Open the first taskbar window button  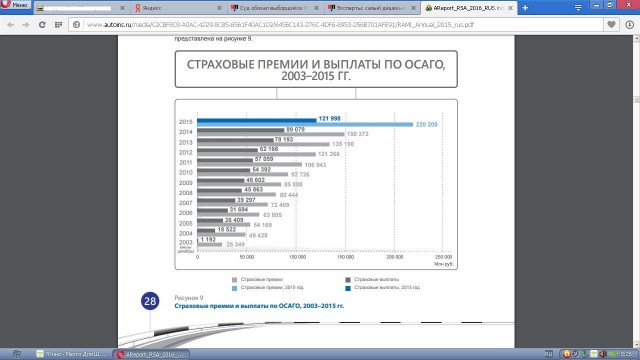tap(71, 354)
